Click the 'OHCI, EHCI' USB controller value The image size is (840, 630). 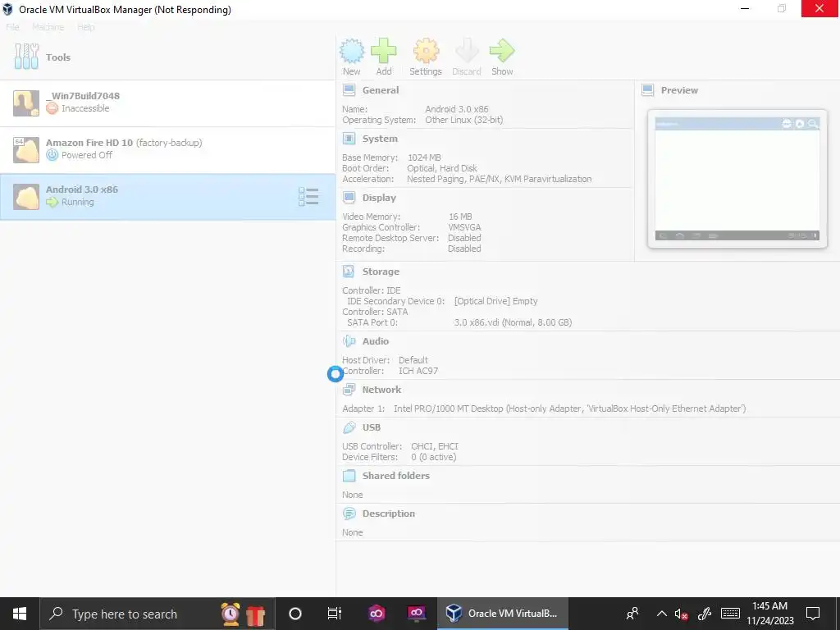point(435,446)
